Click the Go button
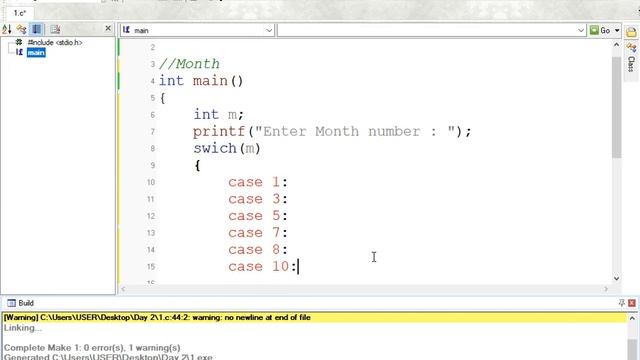This screenshot has height=360, width=640. [600, 30]
